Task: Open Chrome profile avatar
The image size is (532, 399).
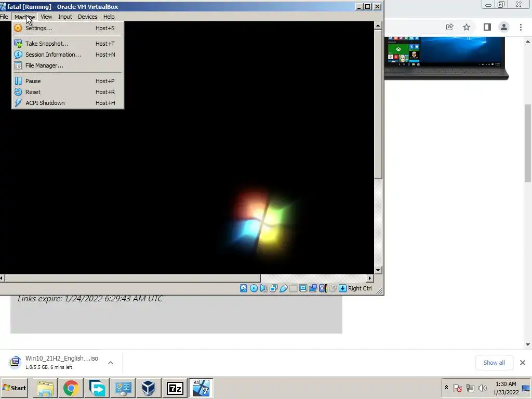Action: click(x=504, y=27)
